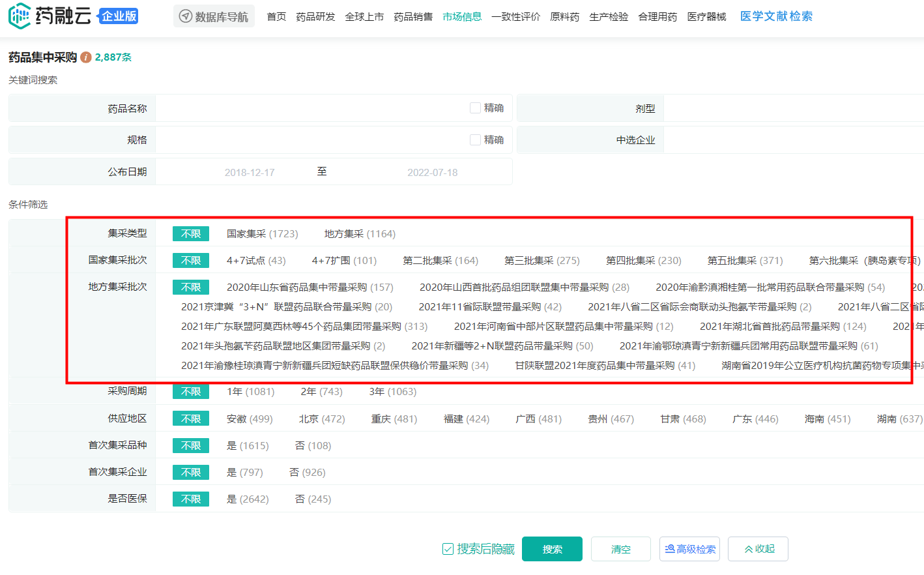Select 不限 in the 国家集采批次 row
The image size is (924, 575).
(191, 260)
